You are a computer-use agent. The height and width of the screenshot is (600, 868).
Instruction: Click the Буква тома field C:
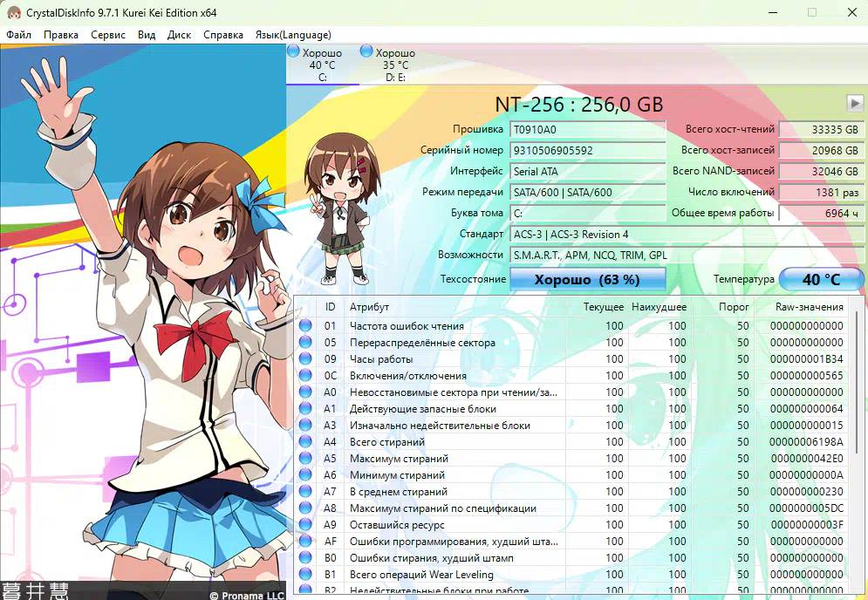[x=587, y=213]
